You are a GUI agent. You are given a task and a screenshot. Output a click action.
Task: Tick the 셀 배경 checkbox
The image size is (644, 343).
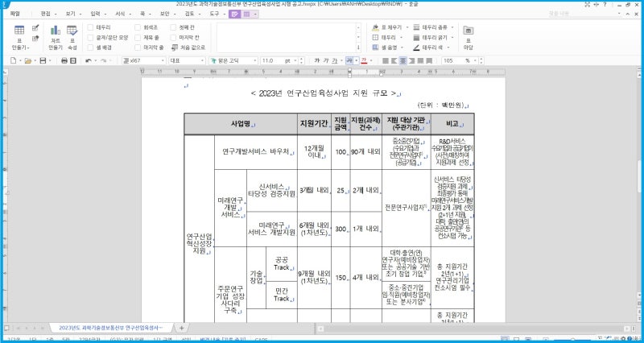[90, 48]
